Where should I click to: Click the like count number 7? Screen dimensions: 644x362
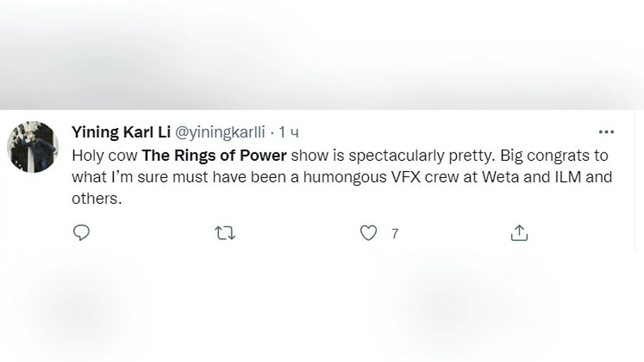pyautogui.click(x=395, y=234)
